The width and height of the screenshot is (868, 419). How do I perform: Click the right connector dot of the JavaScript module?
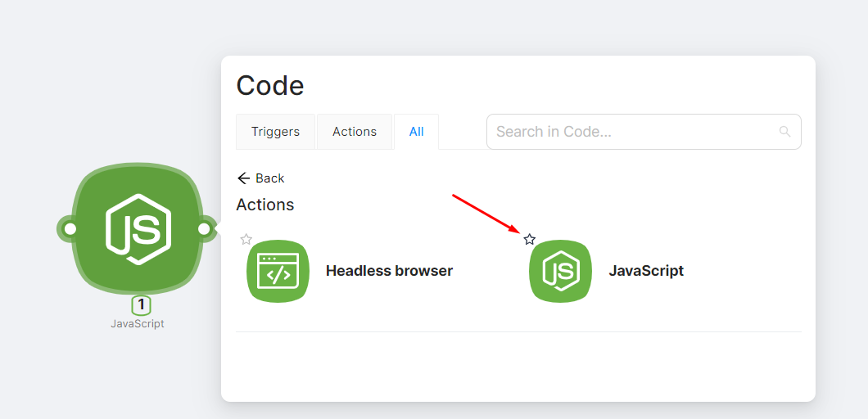click(204, 228)
